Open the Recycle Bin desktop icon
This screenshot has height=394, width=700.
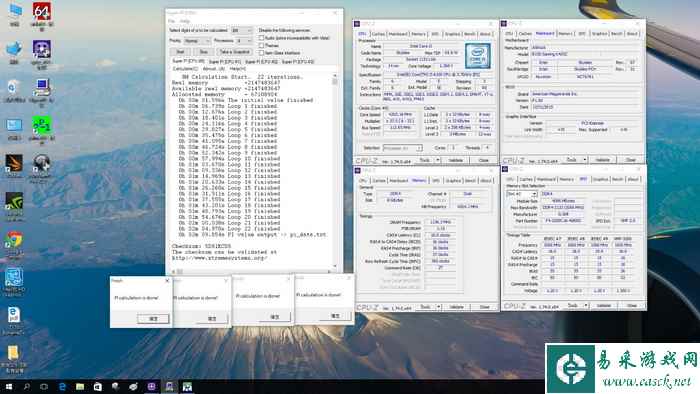[x=13, y=87]
